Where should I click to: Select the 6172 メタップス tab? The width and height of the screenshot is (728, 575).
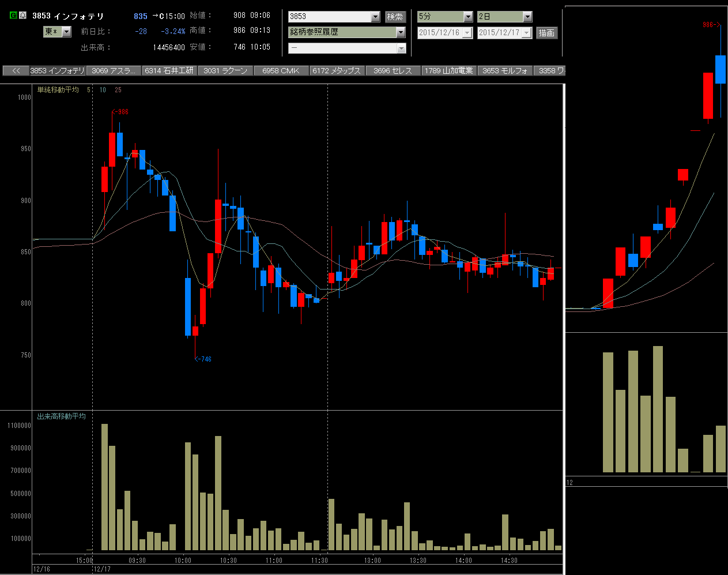338,70
